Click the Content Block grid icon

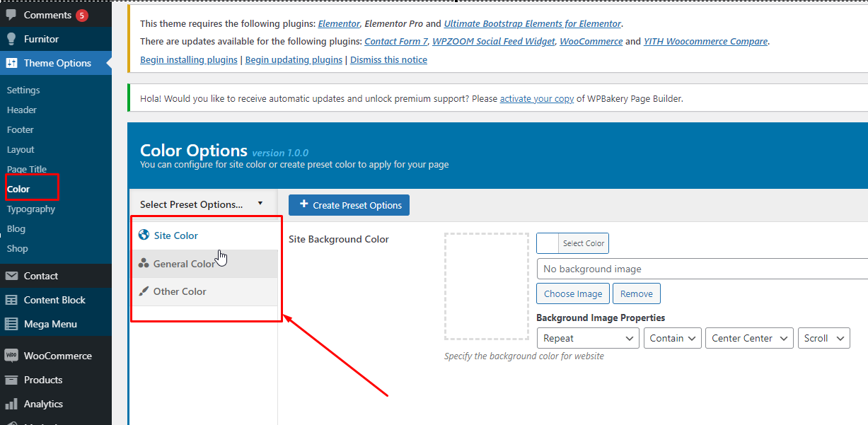click(x=11, y=300)
